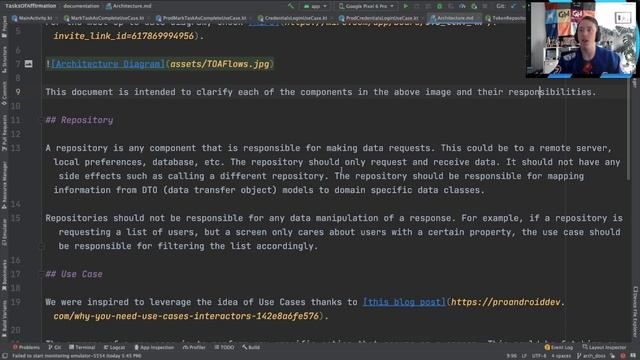Click the invite_link_id URL text on line 5
This screenshot has width=640, height=360.
(x=124, y=36)
